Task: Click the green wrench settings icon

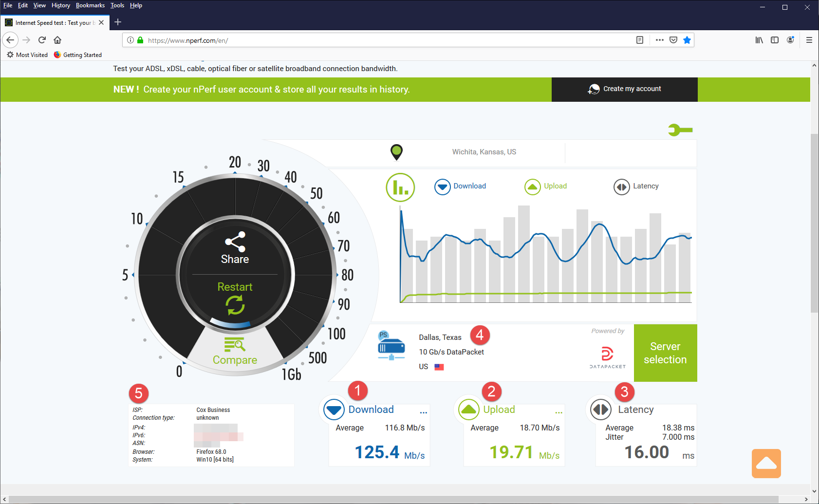Action: [x=680, y=130]
